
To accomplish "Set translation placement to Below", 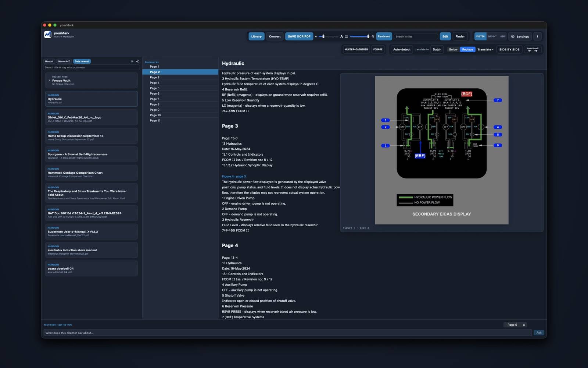I will point(453,49).
